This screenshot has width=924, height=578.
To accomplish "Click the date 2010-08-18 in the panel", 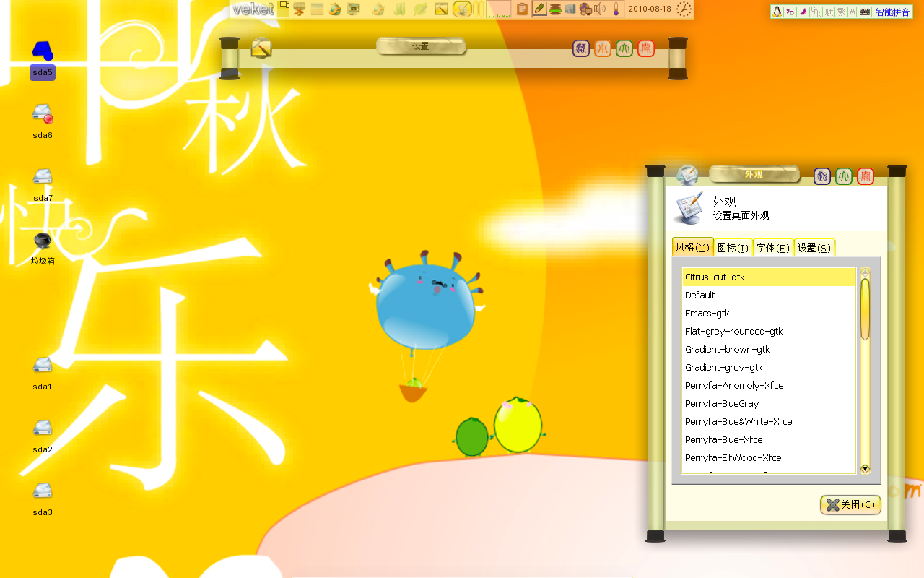I will tap(650, 9).
